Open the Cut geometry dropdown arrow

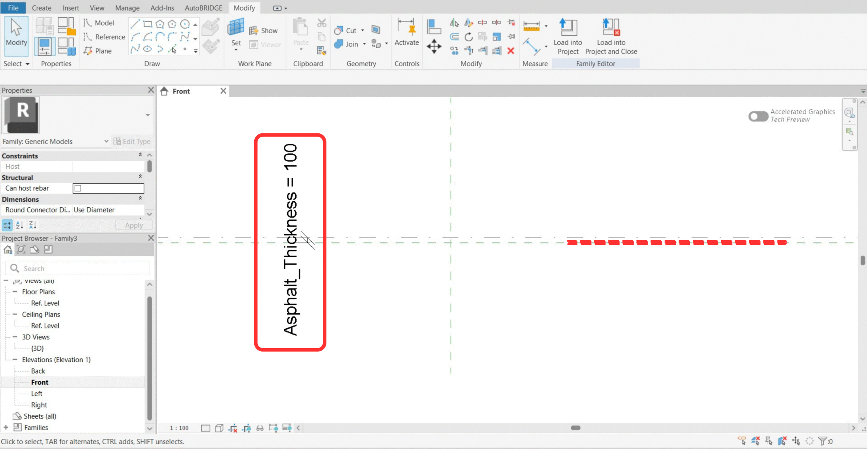click(x=362, y=31)
